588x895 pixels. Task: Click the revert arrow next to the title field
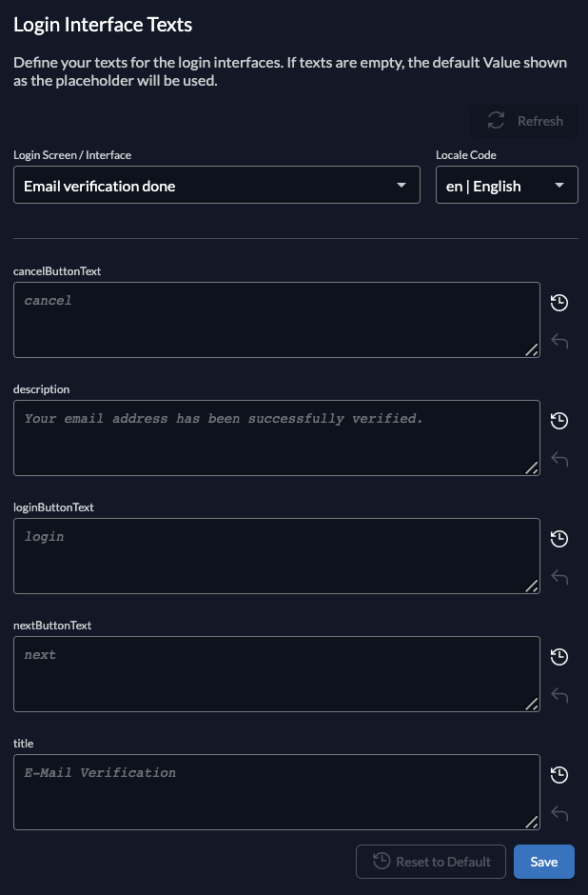pyautogui.click(x=559, y=812)
